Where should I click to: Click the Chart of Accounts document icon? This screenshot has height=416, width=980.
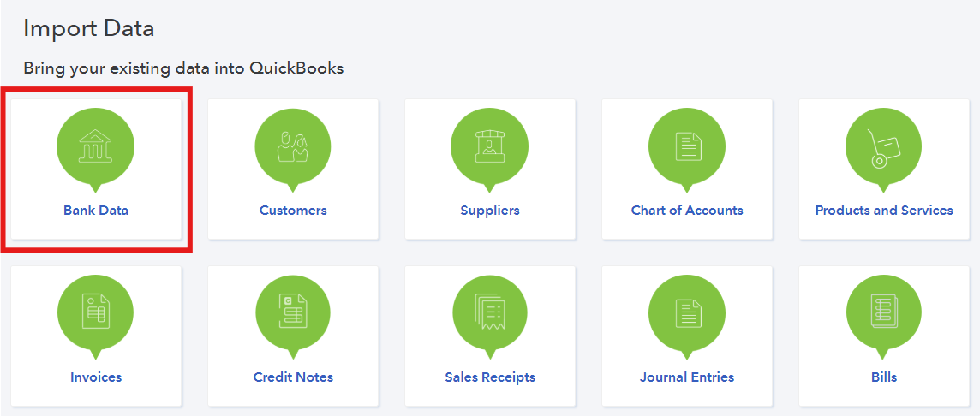pos(687,146)
